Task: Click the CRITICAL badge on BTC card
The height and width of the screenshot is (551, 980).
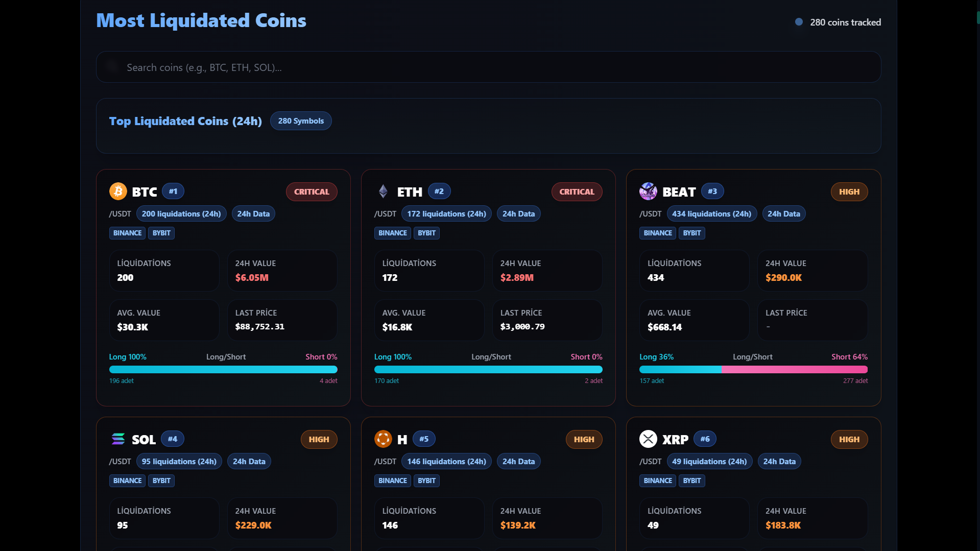Action: click(312, 192)
